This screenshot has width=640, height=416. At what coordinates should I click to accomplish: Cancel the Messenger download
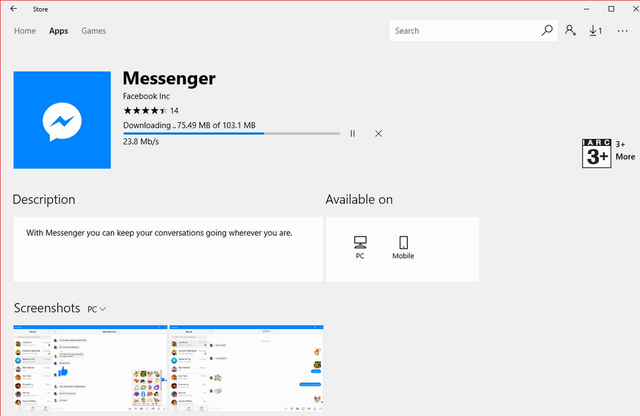click(x=378, y=133)
